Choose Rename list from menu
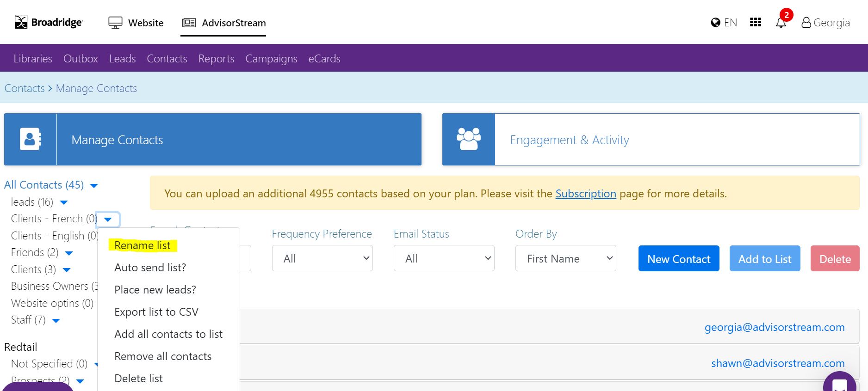The width and height of the screenshot is (868, 391). pyautogui.click(x=143, y=245)
